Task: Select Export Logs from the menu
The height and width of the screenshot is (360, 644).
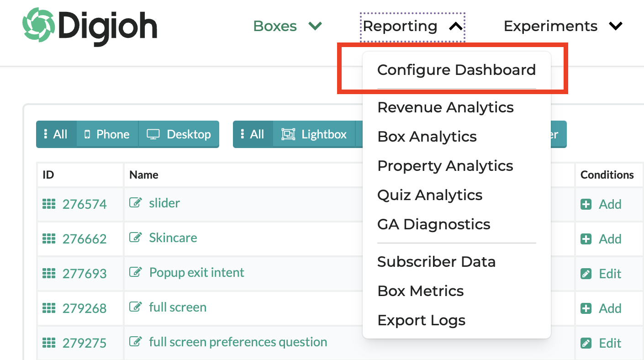Action: coord(421,320)
